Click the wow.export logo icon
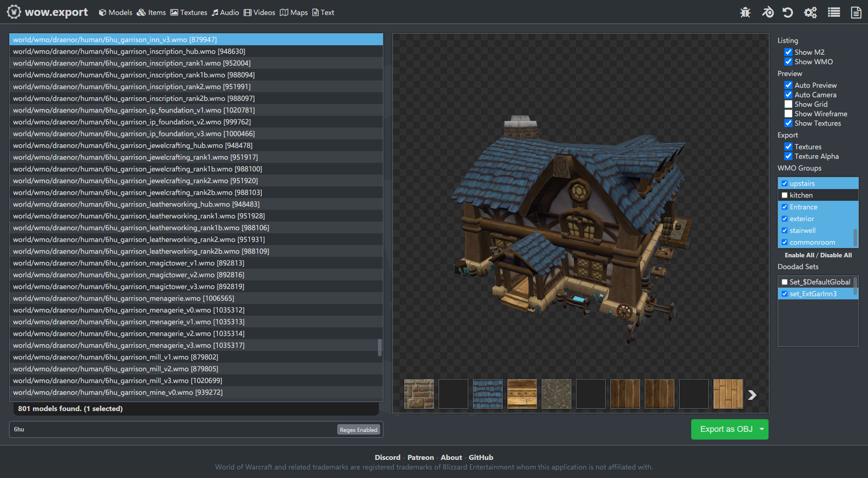Image resolution: width=868 pixels, height=478 pixels. [x=14, y=12]
